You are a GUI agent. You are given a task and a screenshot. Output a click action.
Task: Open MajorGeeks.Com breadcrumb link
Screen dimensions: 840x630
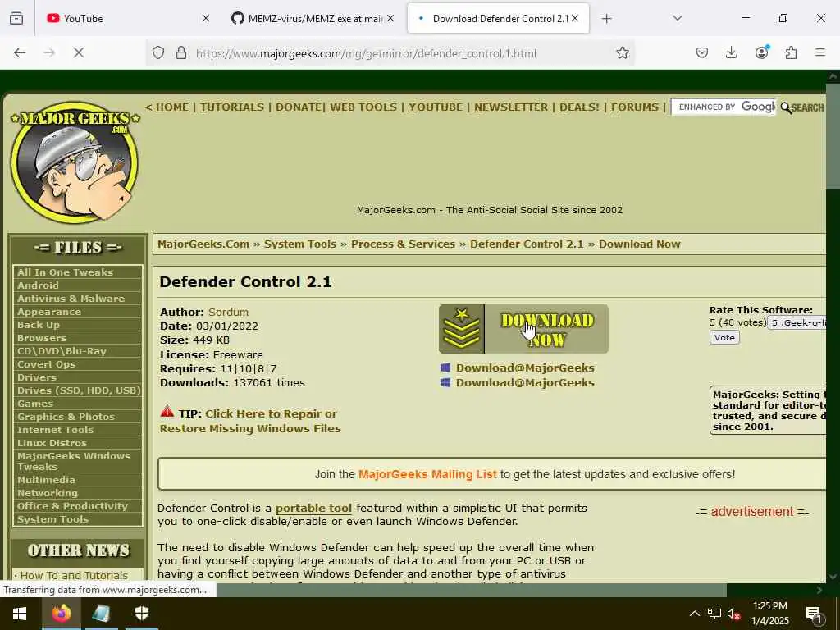tap(203, 244)
